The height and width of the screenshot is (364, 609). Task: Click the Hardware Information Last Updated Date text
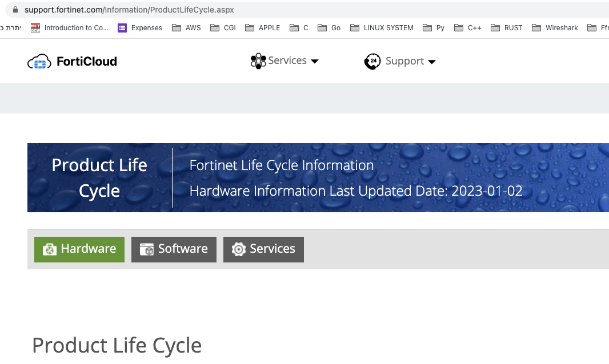coord(356,191)
